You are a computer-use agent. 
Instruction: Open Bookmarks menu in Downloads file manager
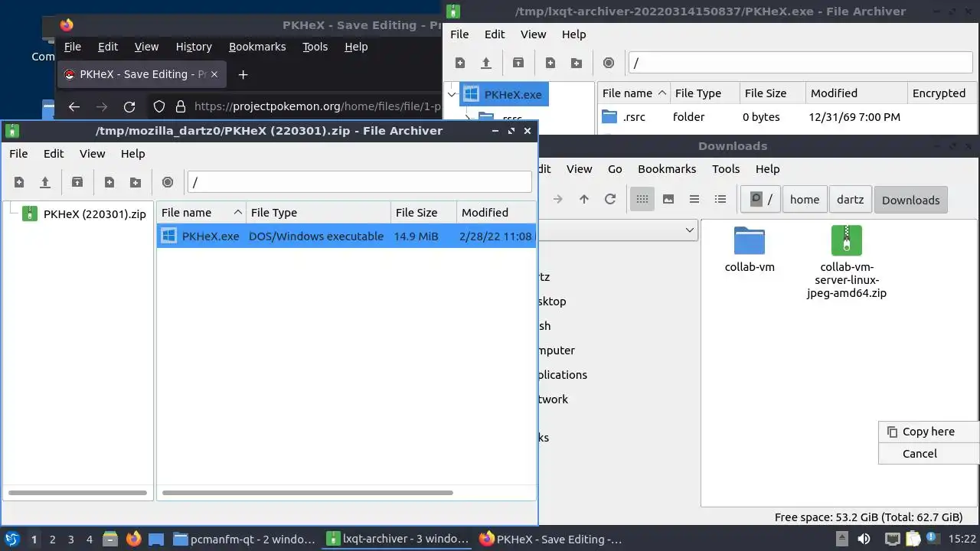pos(667,168)
